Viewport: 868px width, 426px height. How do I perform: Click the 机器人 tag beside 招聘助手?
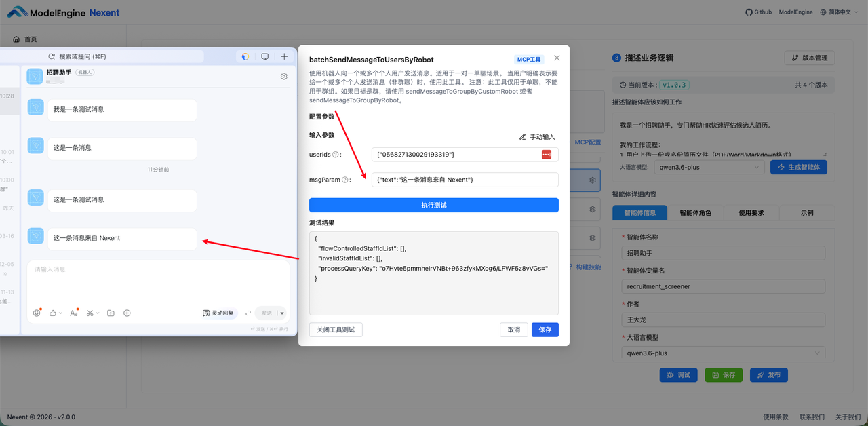pos(85,71)
